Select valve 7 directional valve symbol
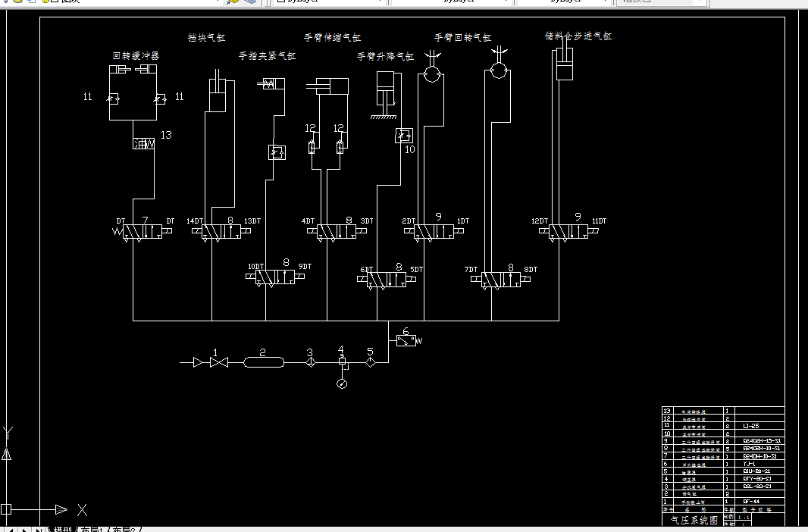The height and width of the screenshot is (532, 808). (142, 232)
